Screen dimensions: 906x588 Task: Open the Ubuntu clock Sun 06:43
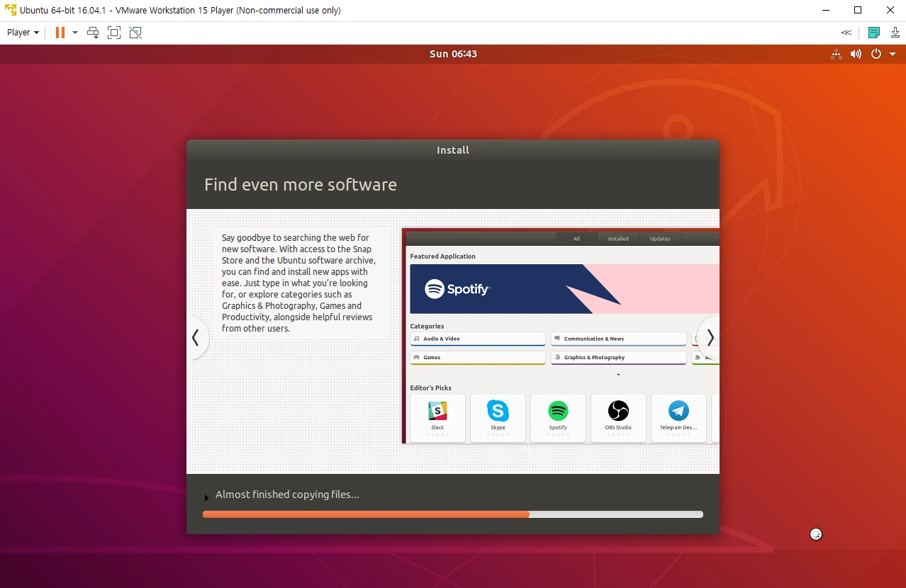[x=453, y=54]
